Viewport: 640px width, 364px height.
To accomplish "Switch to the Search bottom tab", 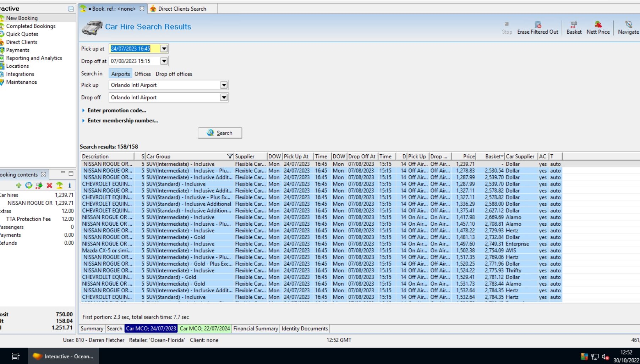I will 115,329.
